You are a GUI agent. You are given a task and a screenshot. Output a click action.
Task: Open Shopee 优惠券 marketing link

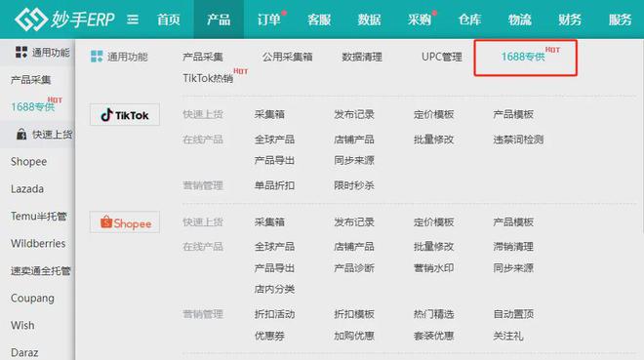click(x=269, y=336)
